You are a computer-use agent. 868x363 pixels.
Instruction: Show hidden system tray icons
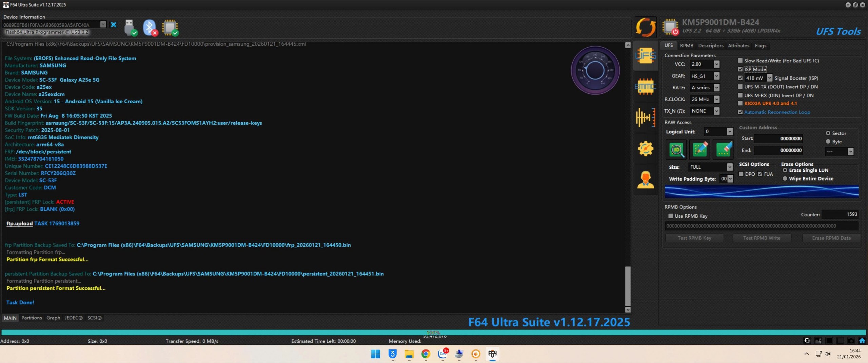806,354
